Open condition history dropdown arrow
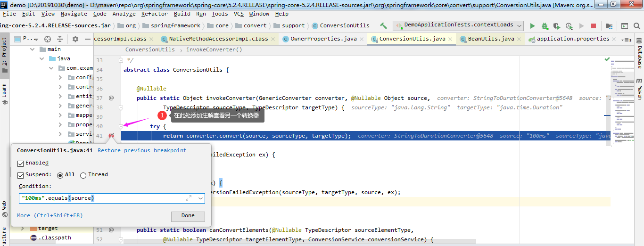Screen dimensions: 644x246 point(201,198)
